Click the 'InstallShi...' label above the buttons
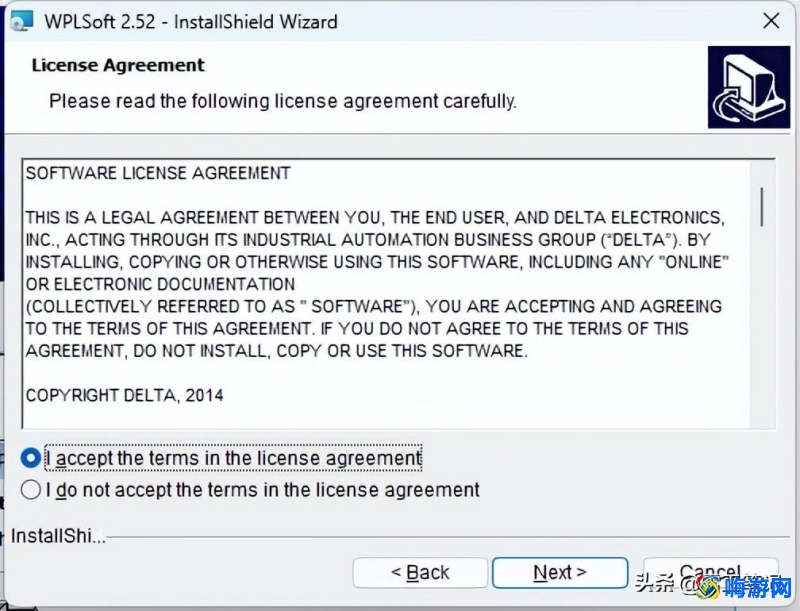The height and width of the screenshot is (611, 800). pyautogui.click(x=58, y=536)
